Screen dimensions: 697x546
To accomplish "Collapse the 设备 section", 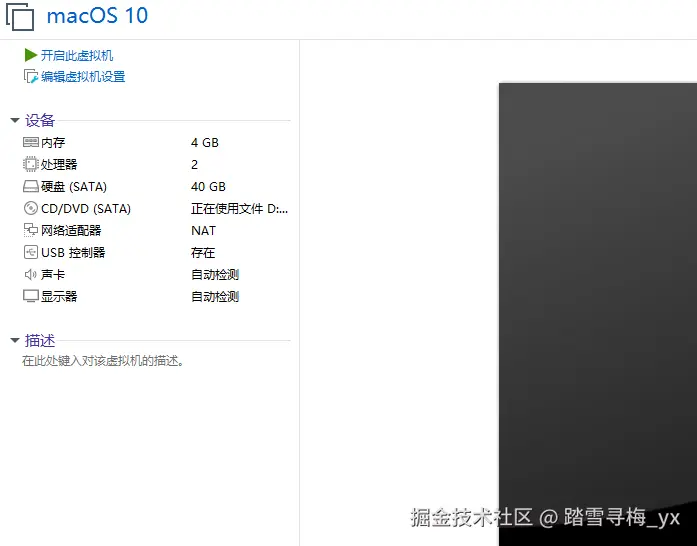I will pyautogui.click(x=15, y=120).
